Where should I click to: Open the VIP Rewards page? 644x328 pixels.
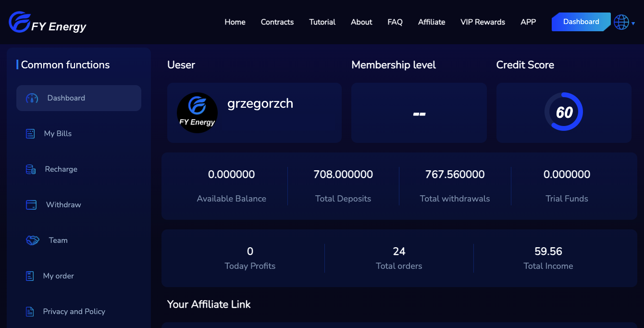coord(483,22)
